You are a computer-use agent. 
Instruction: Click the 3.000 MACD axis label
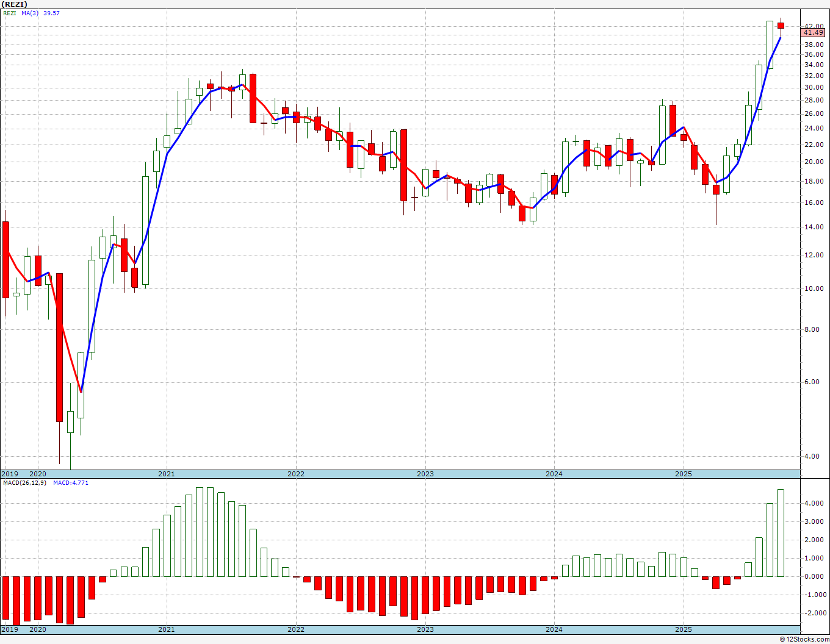[x=814, y=522]
